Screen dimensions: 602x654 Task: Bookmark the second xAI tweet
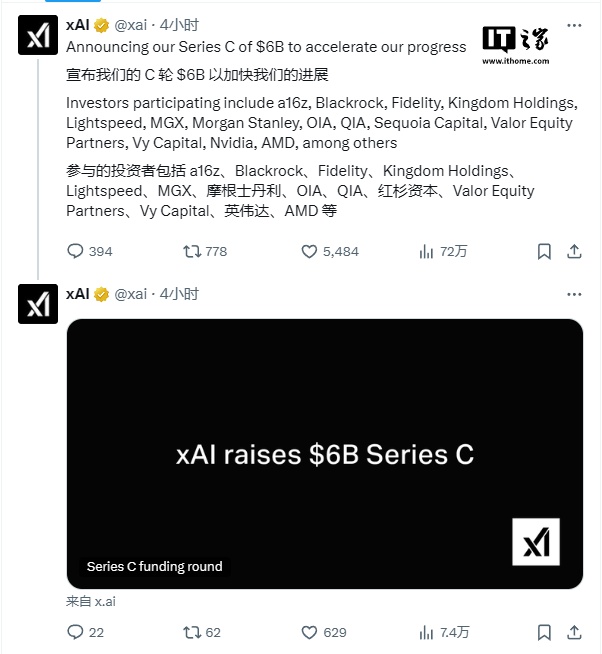click(x=544, y=632)
